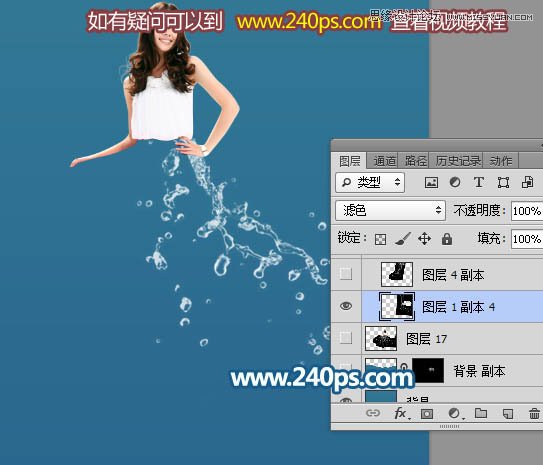Click the 填充 value field
Image resolution: width=543 pixels, height=465 pixels.
tap(527, 239)
